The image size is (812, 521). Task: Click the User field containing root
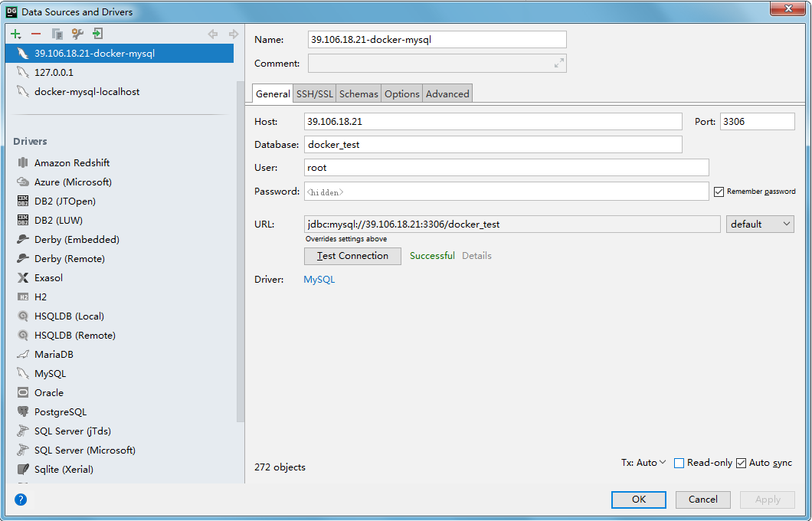tap(506, 168)
